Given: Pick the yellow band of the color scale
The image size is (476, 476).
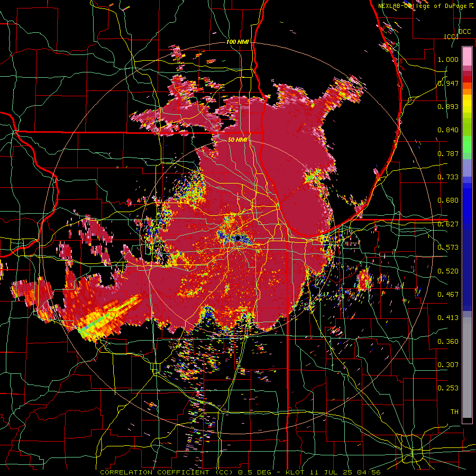Looking at the screenshot, I should coord(467,105).
